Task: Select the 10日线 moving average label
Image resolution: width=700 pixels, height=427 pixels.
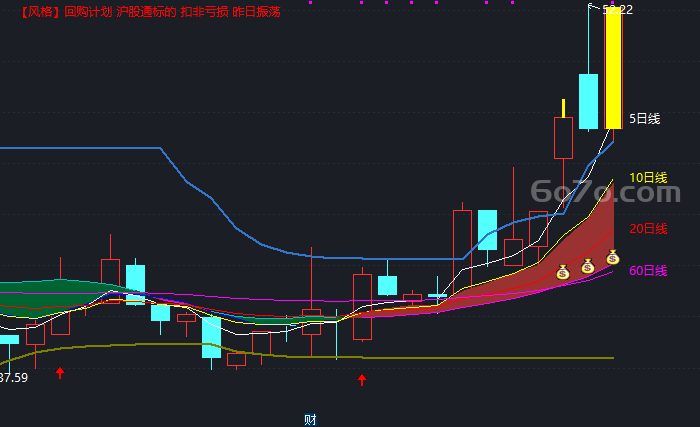Action: (x=648, y=178)
